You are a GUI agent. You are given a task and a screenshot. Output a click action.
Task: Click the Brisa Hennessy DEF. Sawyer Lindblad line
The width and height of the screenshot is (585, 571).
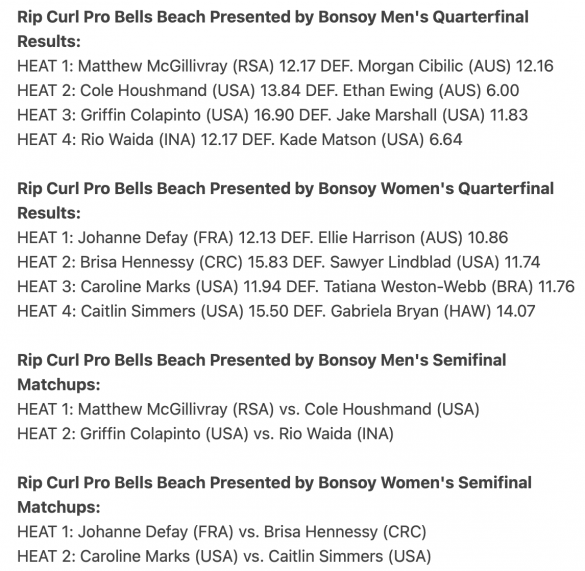point(278,262)
